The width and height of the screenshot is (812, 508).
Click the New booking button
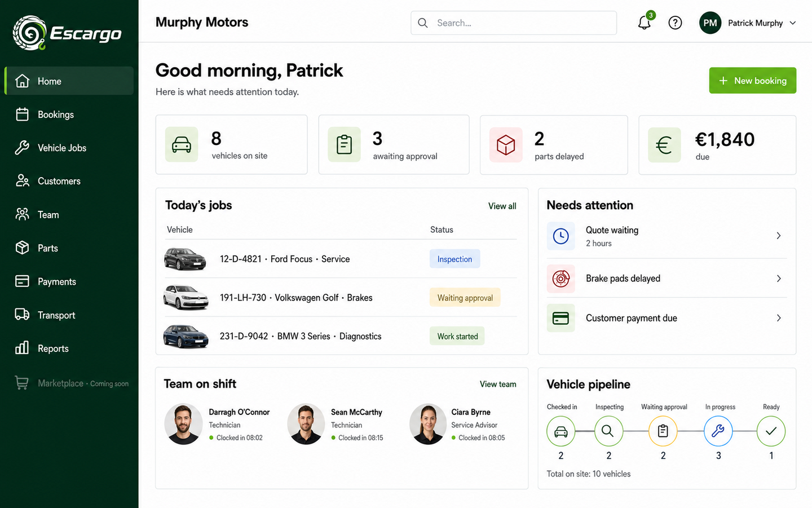tap(752, 81)
